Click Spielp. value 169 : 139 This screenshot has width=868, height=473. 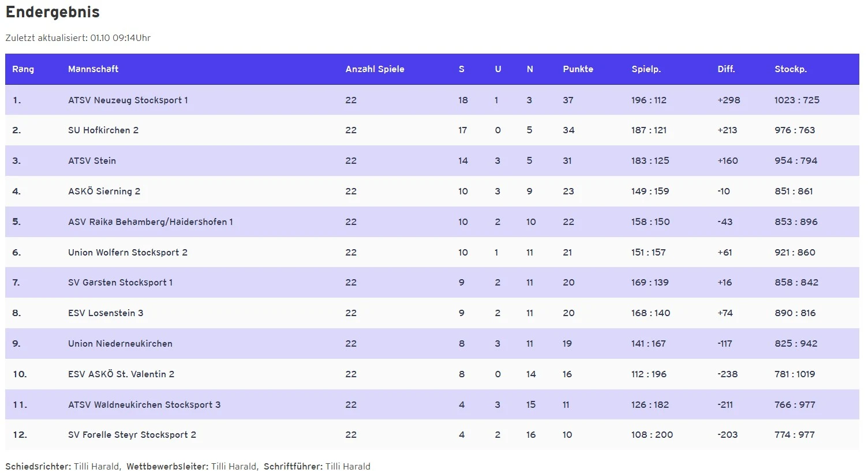(x=650, y=283)
